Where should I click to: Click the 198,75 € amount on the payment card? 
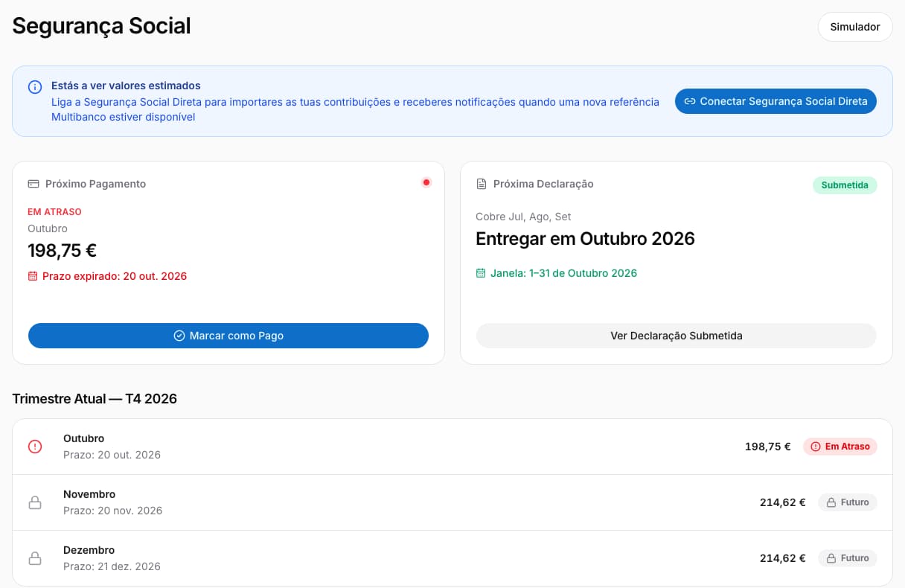click(x=63, y=251)
